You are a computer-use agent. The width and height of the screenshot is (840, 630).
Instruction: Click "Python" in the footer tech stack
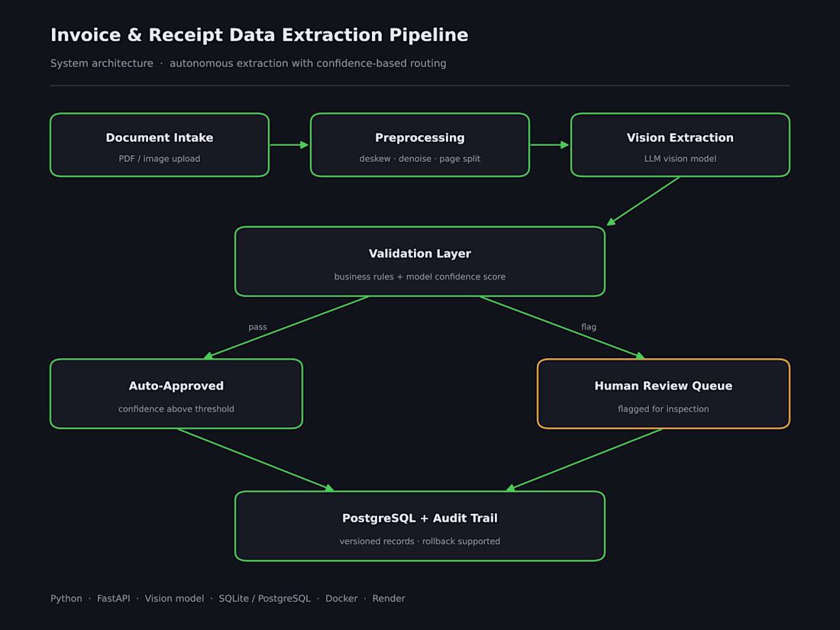pos(66,599)
